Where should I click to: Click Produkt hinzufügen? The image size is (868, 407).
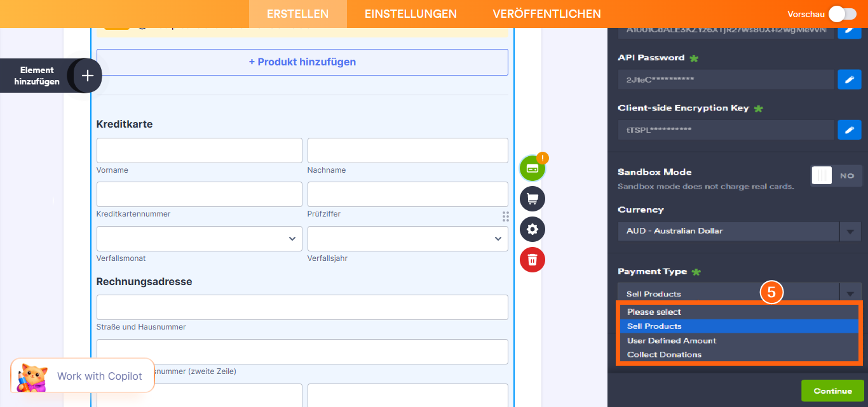tap(302, 62)
